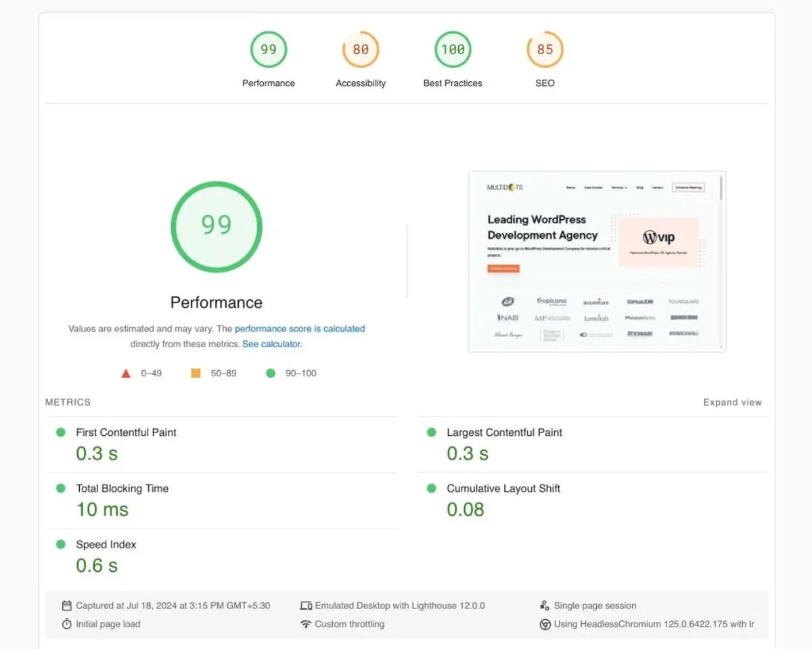The height and width of the screenshot is (649, 812).
Task: Open the performance score is calculated link
Action: 300,329
